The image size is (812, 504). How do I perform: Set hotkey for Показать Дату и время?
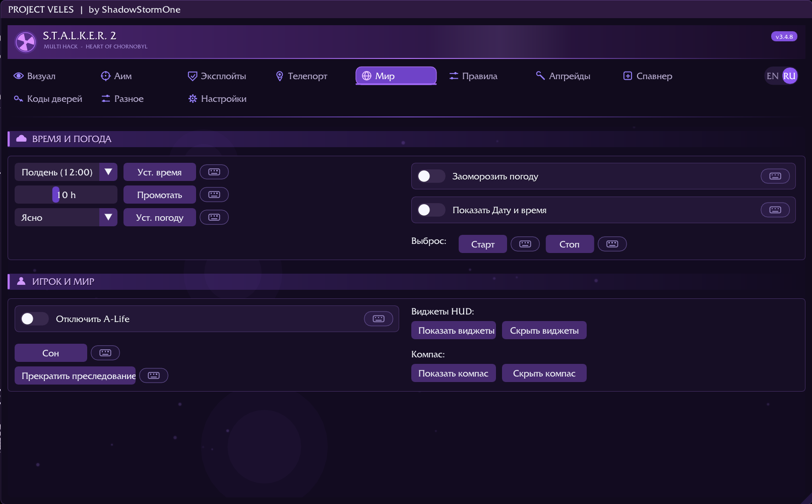pyautogui.click(x=775, y=210)
